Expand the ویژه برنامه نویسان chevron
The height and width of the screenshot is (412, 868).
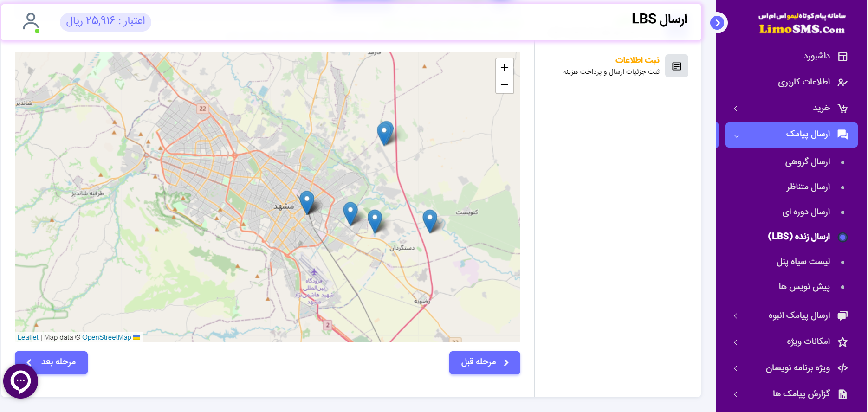(x=736, y=368)
